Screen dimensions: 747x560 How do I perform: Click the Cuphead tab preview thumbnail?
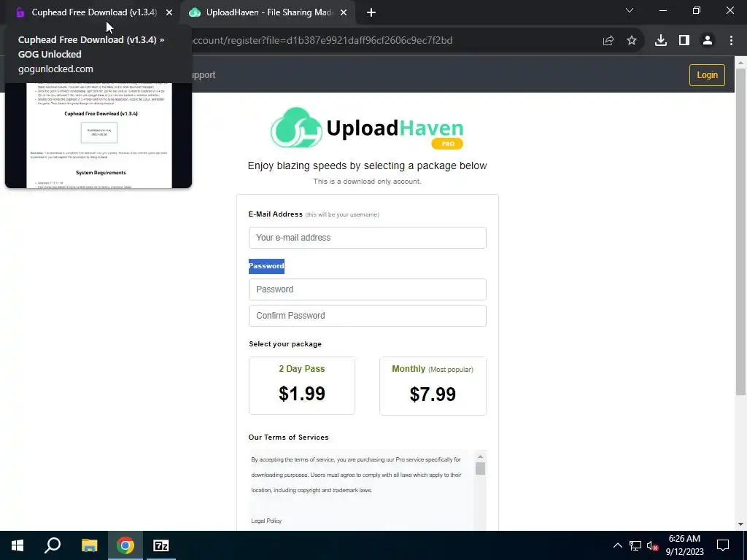(98, 136)
